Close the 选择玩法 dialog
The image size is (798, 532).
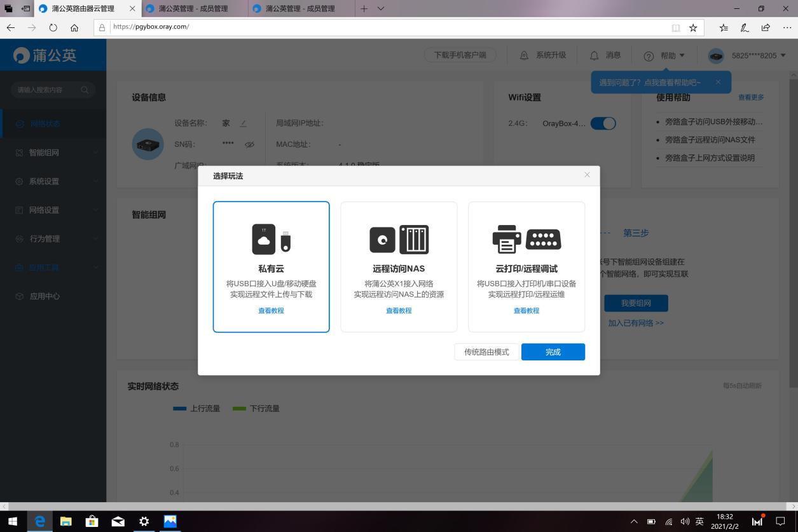(x=587, y=175)
